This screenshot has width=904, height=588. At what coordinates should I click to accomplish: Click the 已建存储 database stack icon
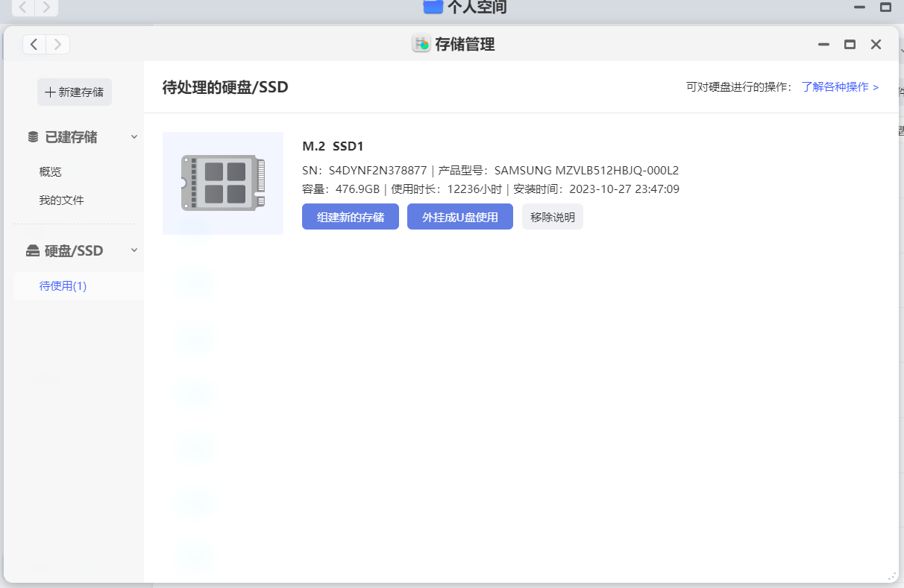(x=33, y=137)
